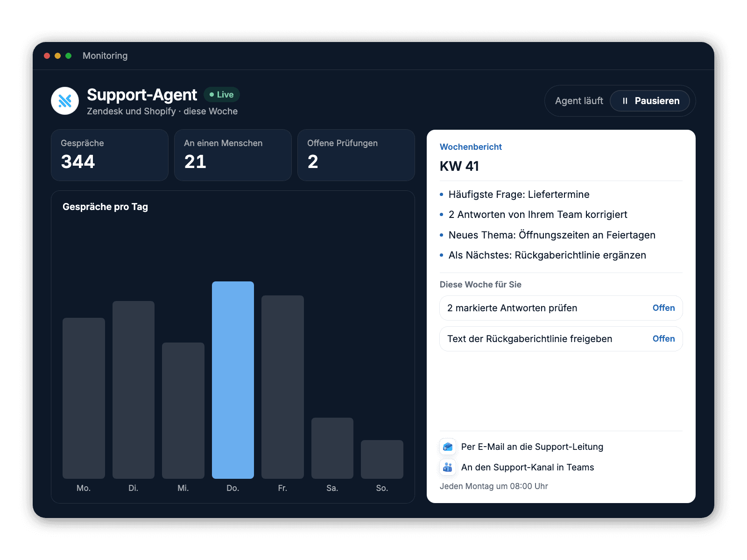The image size is (747, 560).
Task: Click 'An den Support-Kanal in Teams'
Action: (528, 467)
